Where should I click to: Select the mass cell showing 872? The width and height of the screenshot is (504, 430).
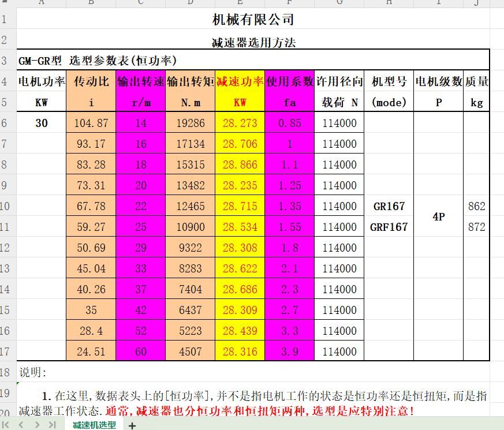(x=476, y=227)
